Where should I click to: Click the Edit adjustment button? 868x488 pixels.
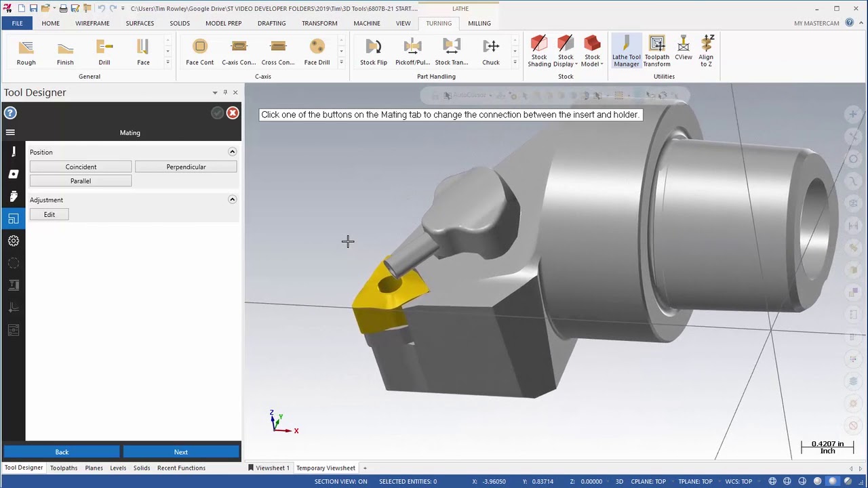[x=50, y=214]
